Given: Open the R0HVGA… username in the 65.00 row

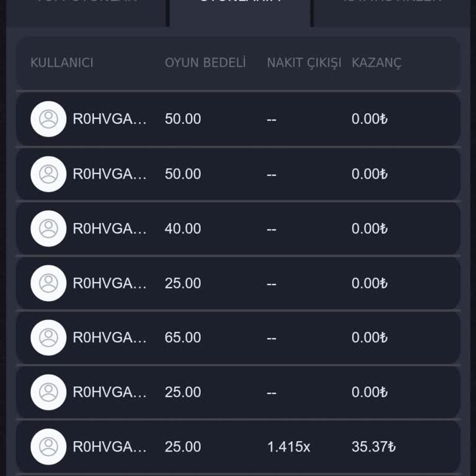Looking at the screenshot, I should tap(110, 338).
